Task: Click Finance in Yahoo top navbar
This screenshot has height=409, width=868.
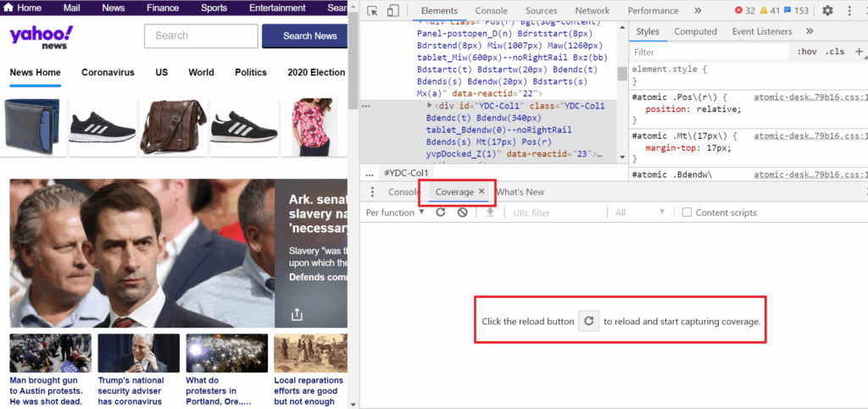Action: pos(163,8)
